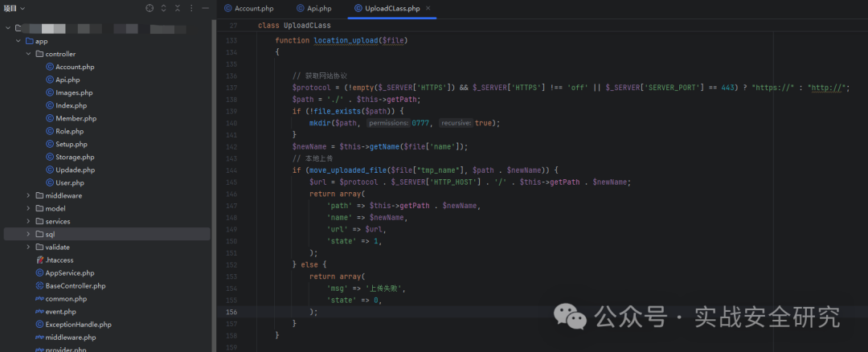Screen dimensions: 868x352
Task: Click the location_upload function name
Action: (346, 40)
